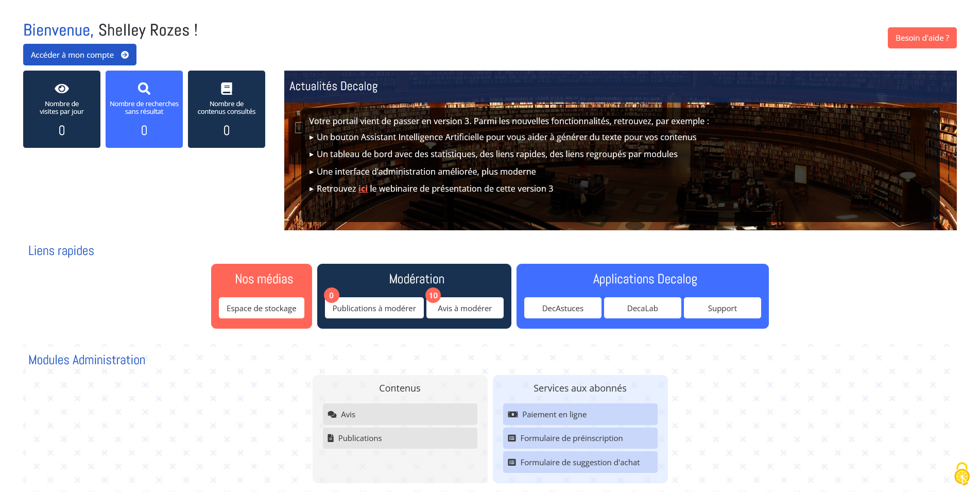
Task: Click the document icon next to Publications
Action: [x=331, y=438]
